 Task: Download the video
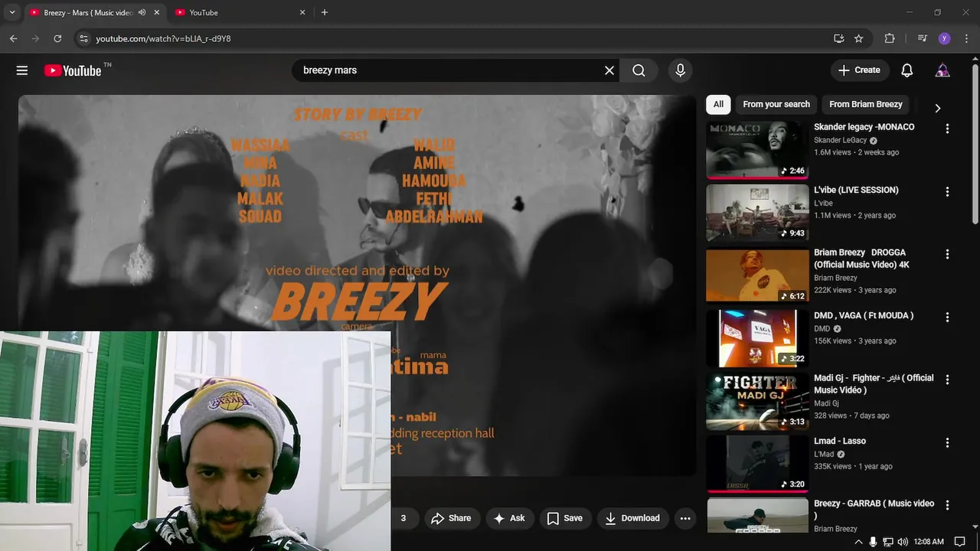632,518
